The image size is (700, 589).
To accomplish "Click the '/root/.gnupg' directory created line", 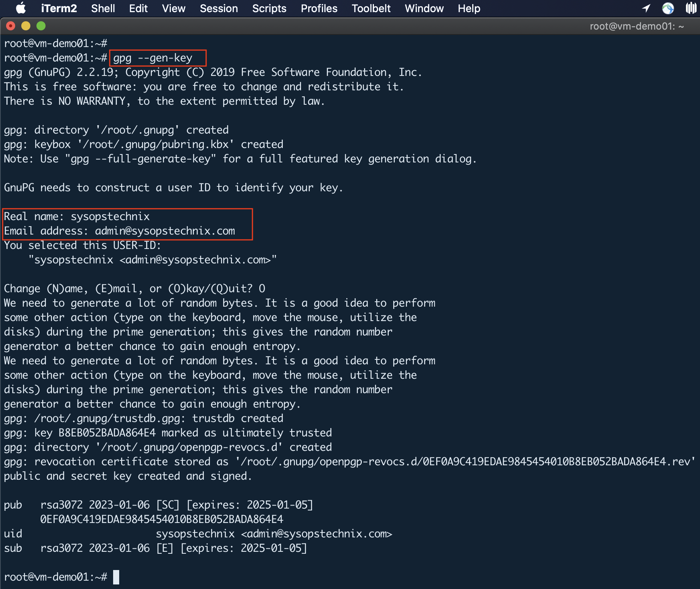I will coord(116,130).
